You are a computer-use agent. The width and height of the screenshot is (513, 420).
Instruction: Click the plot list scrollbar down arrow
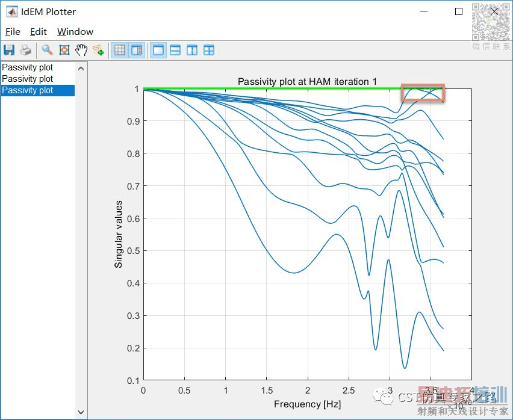81,412
